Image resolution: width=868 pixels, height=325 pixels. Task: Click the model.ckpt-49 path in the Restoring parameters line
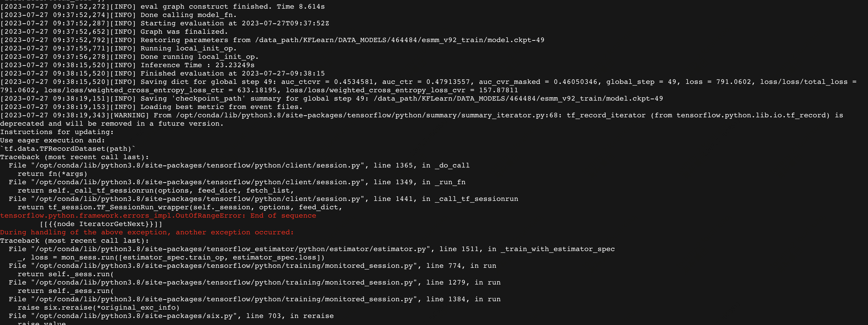tap(400, 40)
